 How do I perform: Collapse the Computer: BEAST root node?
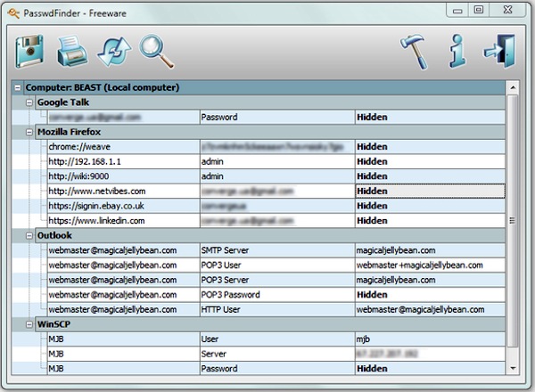click(18, 88)
